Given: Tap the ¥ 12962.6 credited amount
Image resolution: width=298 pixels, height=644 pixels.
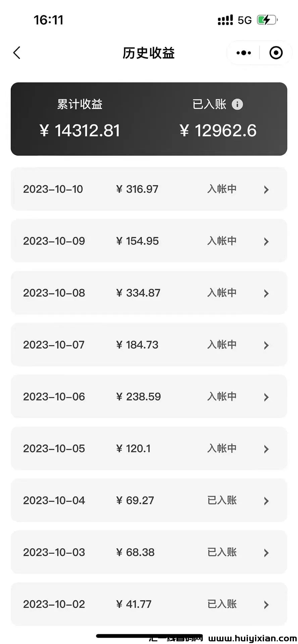Looking at the screenshot, I should click(x=218, y=130).
